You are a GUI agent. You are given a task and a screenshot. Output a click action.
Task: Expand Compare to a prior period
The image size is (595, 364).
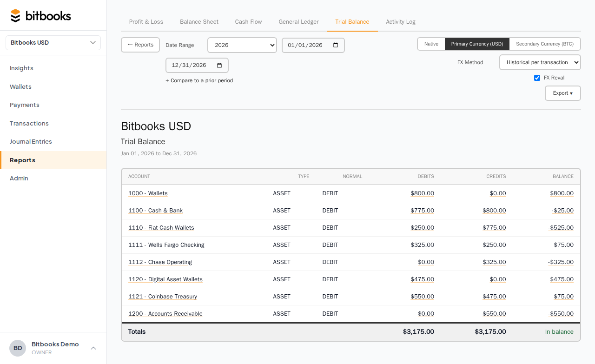point(199,80)
